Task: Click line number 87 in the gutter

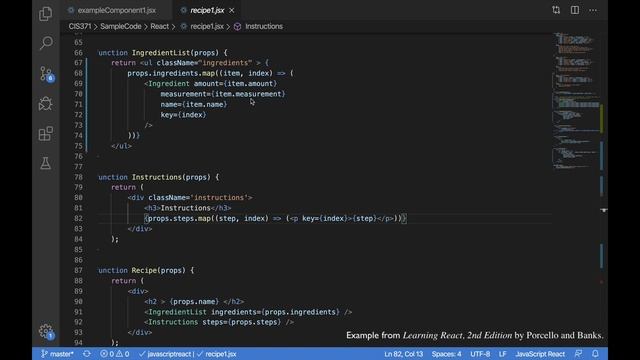Action: [78, 270]
